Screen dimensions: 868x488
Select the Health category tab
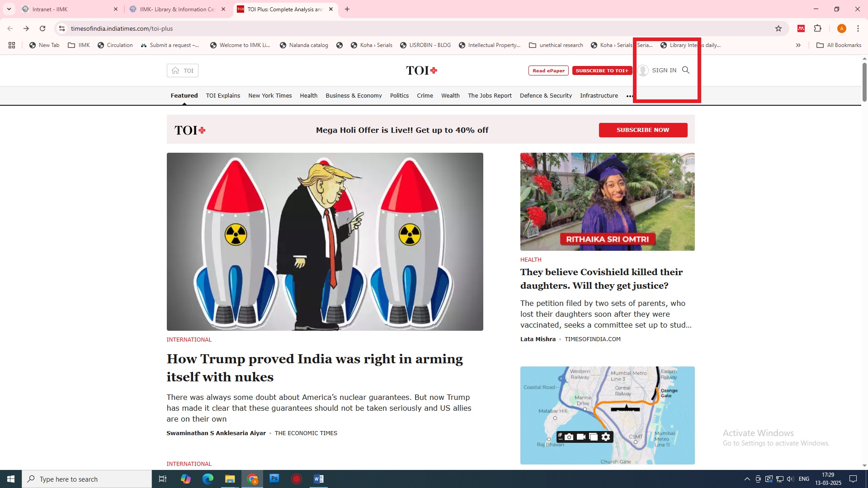pos(308,96)
